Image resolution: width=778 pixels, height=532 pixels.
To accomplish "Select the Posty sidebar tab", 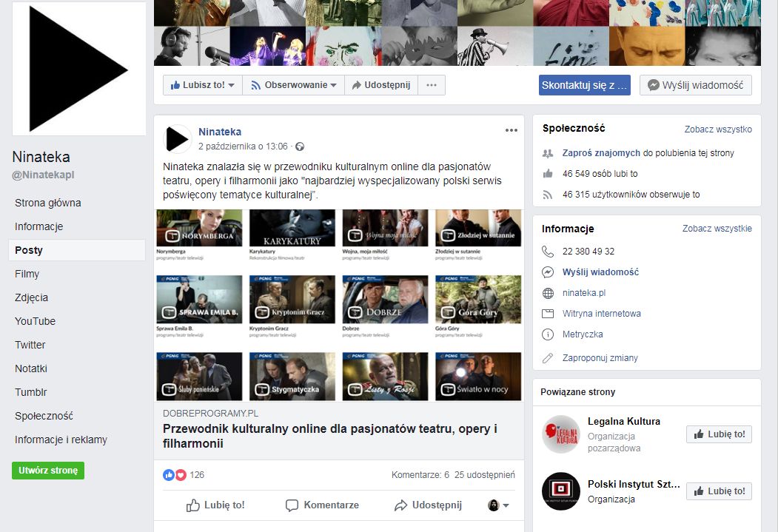I will pos(77,250).
